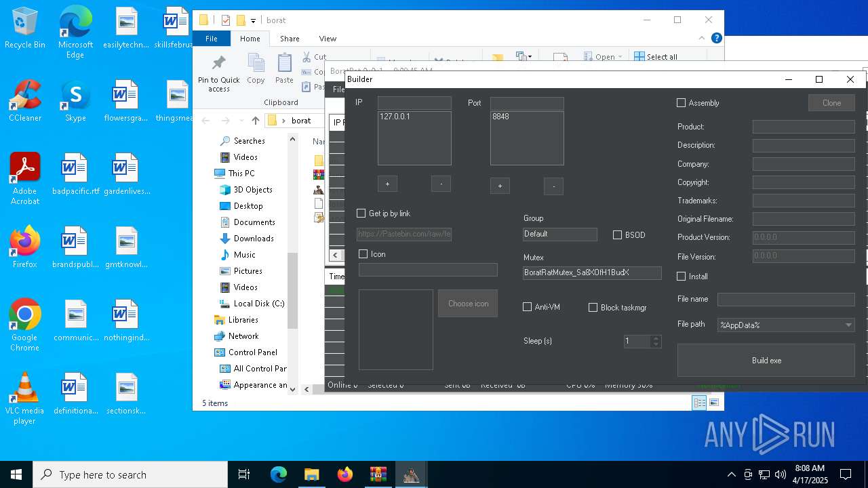This screenshot has width=868, height=488.
Task: Click the Copy icon in Explorer ribbon
Action: [256, 69]
